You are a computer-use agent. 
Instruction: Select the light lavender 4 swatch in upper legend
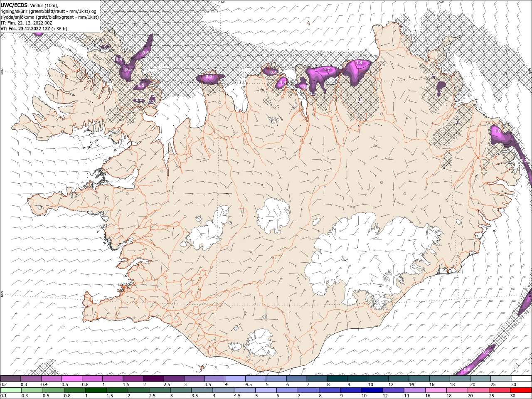point(234,379)
